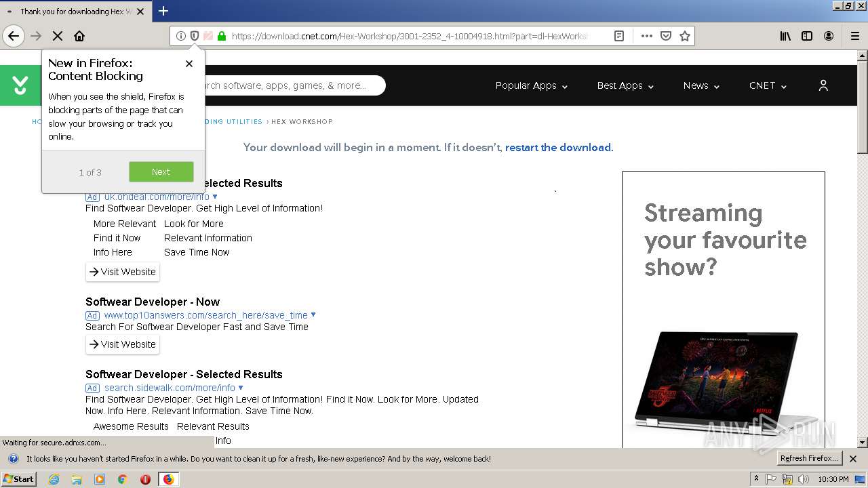The height and width of the screenshot is (488, 868).
Task: Launch Internet Explorer from taskbar
Action: click(x=54, y=479)
